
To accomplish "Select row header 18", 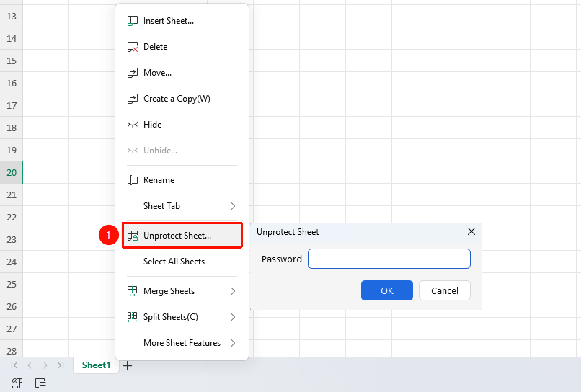I will (x=12, y=128).
